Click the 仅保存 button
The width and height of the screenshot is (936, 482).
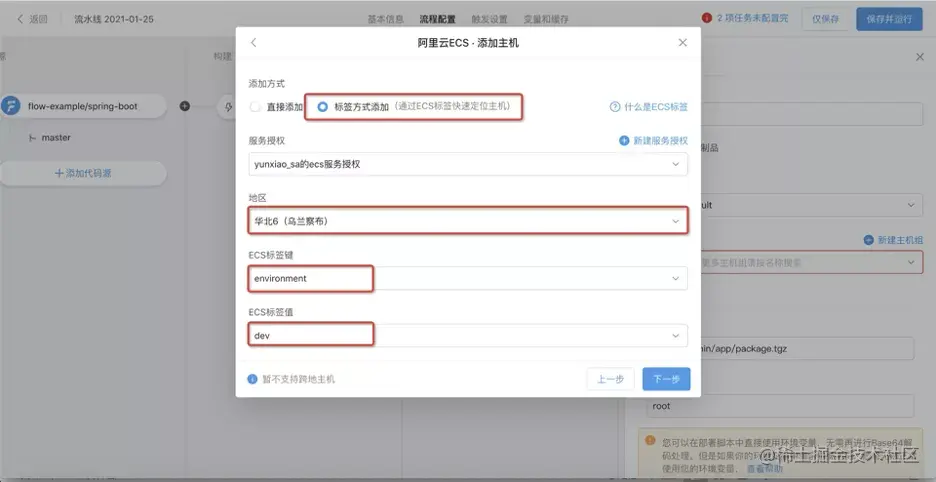(826, 19)
